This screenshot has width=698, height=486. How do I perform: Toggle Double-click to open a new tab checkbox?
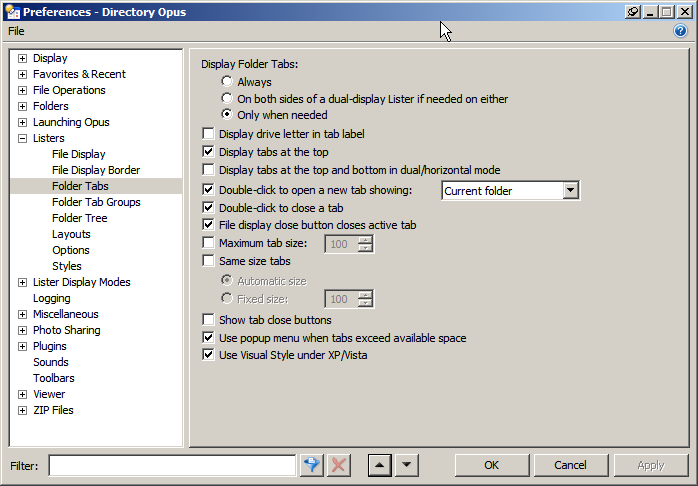(x=208, y=190)
